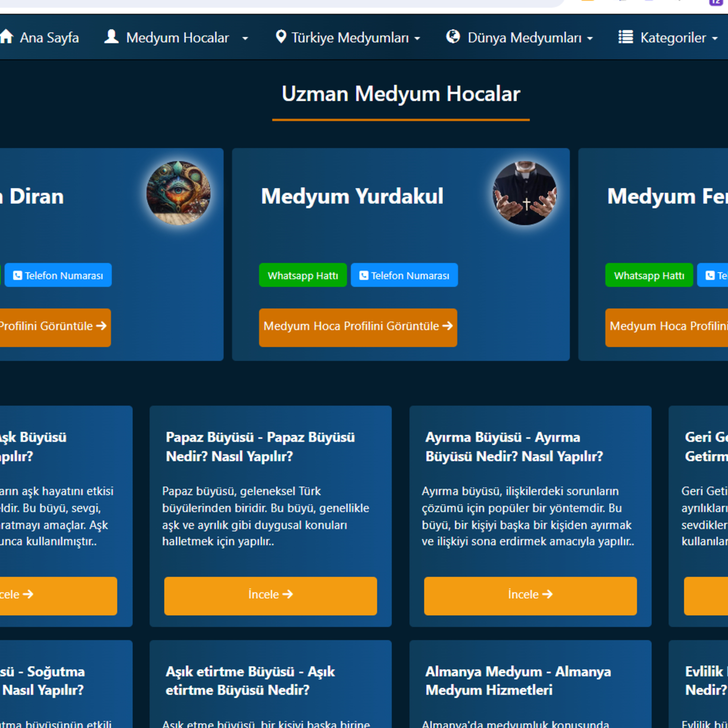Click arrow icon on Yurdakul's profile button
Screen dimensions: 728x728
tap(448, 326)
